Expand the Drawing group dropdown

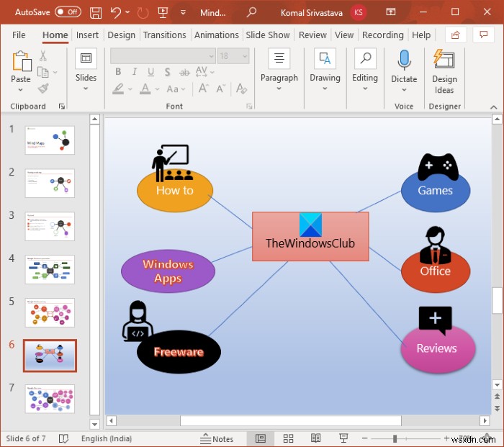tap(325, 89)
